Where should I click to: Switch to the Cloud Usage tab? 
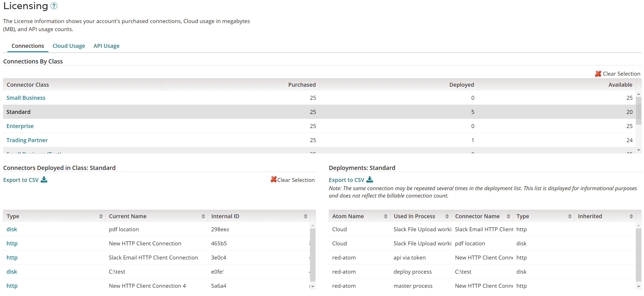coord(69,46)
